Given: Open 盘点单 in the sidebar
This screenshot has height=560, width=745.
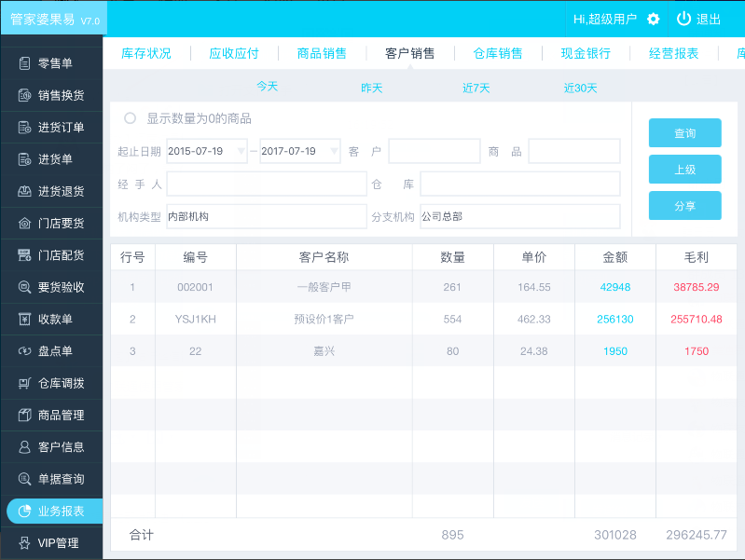Looking at the screenshot, I should pyautogui.click(x=52, y=351).
